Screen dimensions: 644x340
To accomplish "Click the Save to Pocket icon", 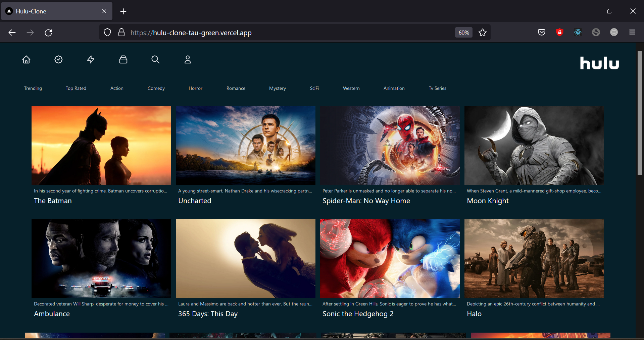I will (x=541, y=33).
